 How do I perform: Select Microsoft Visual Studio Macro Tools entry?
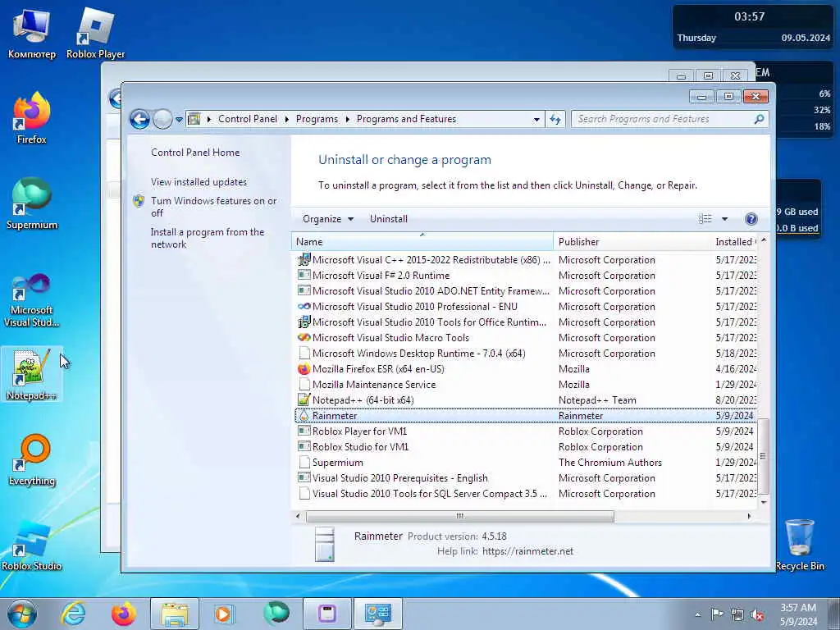(525, 337)
